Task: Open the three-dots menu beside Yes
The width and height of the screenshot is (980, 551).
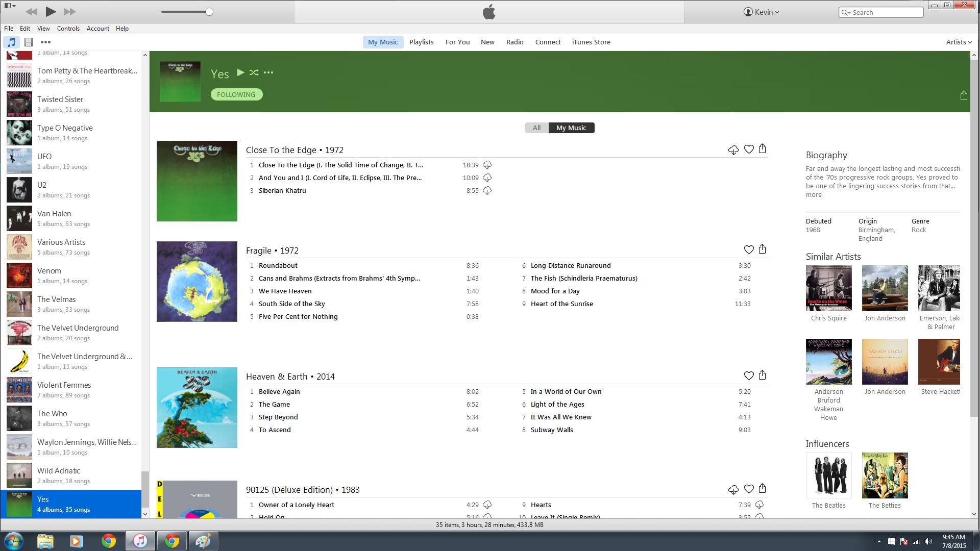Action: tap(268, 72)
